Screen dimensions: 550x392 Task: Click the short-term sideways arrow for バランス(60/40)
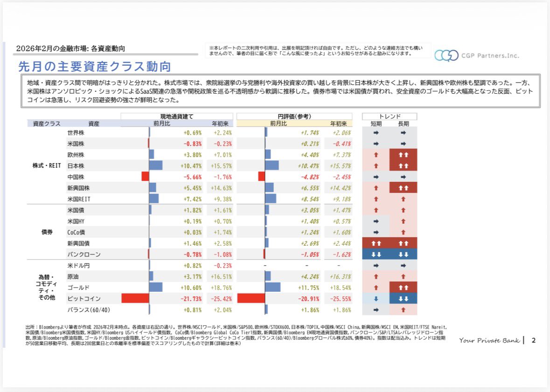tap(376, 310)
